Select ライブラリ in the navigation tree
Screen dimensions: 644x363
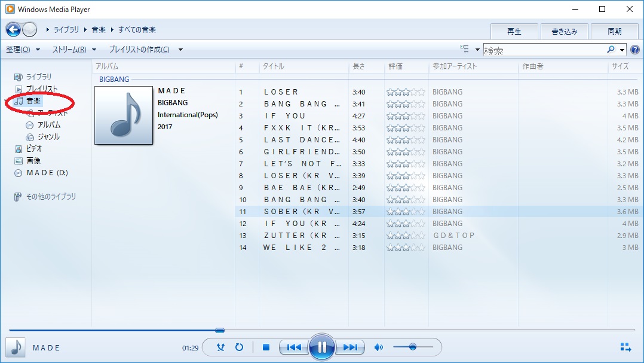point(39,77)
